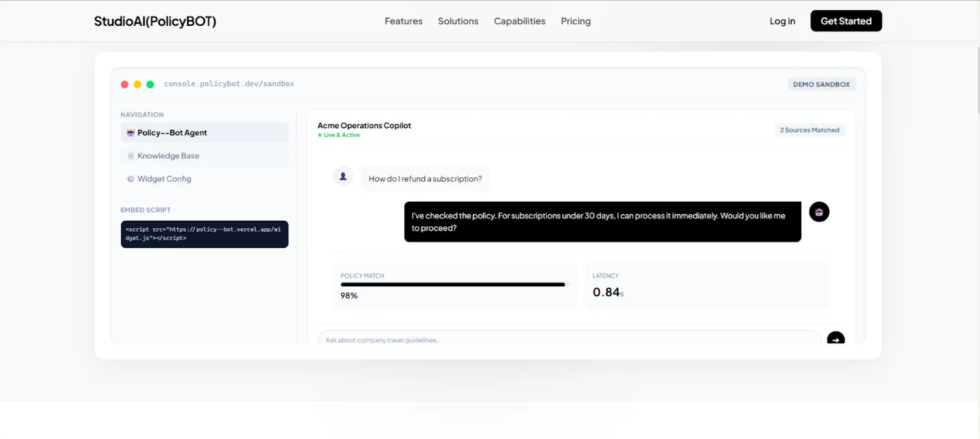980x439 pixels.
Task: Click the LATENCY label
Action: click(606, 276)
